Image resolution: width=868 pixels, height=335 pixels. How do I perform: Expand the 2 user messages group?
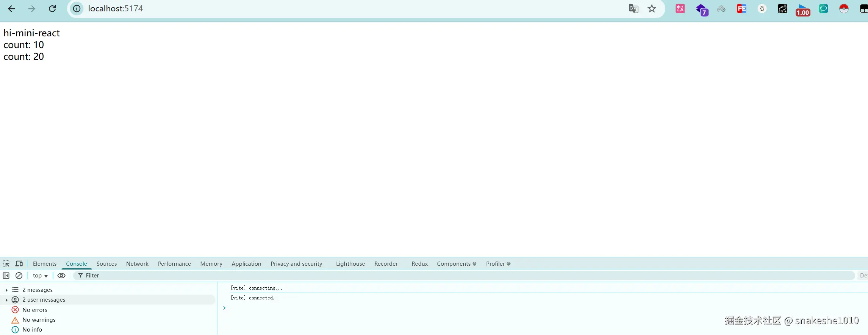[x=6, y=300]
